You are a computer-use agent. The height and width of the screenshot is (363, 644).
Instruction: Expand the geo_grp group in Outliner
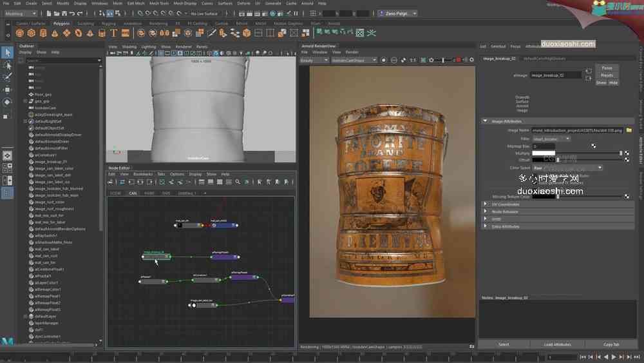point(26,101)
